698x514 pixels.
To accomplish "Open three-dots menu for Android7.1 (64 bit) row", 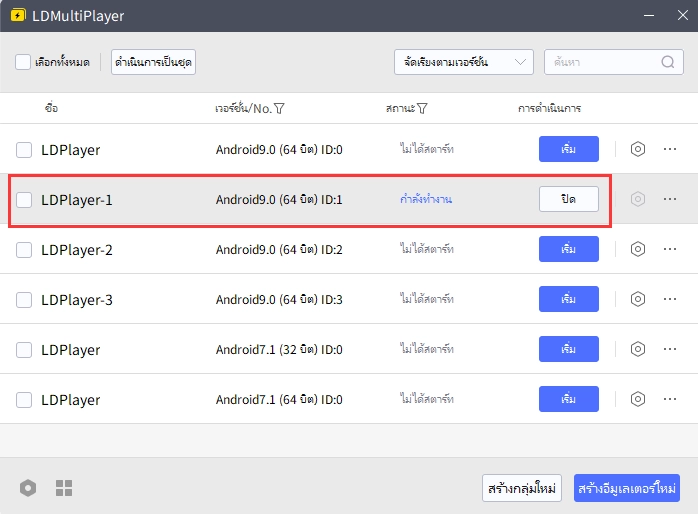I will click(670, 399).
